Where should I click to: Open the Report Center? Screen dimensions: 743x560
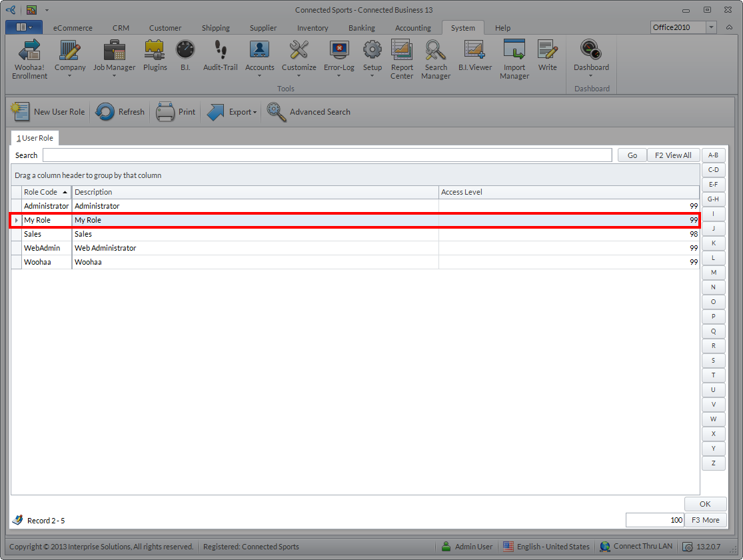point(402,59)
